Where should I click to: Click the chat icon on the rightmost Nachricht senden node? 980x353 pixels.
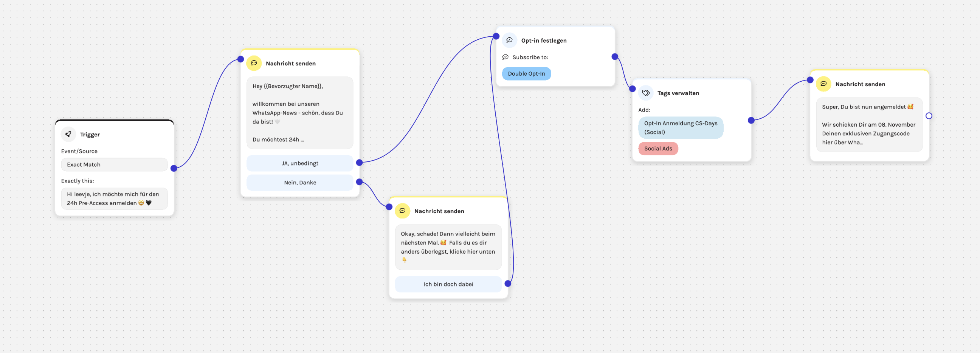coord(823,84)
